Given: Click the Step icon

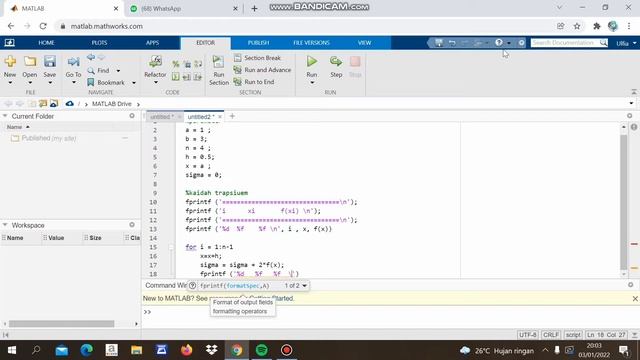Looking at the screenshot, I should (336, 62).
